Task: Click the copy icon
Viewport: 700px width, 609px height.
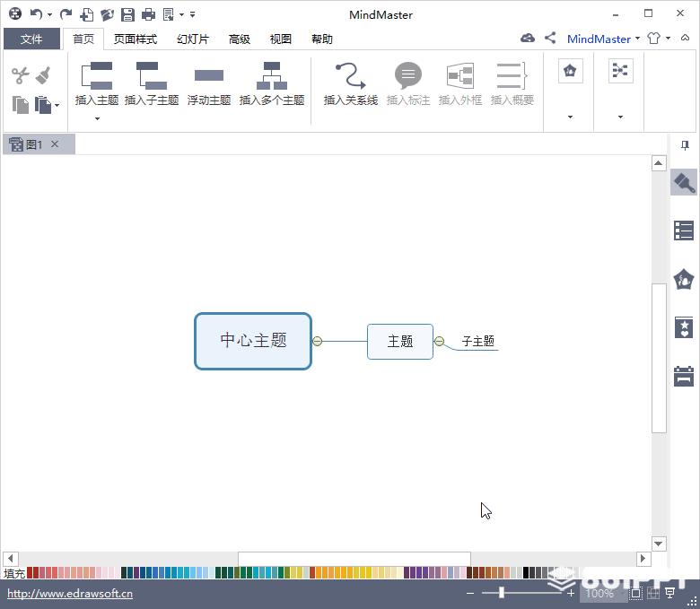Action: pyautogui.click(x=20, y=105)
